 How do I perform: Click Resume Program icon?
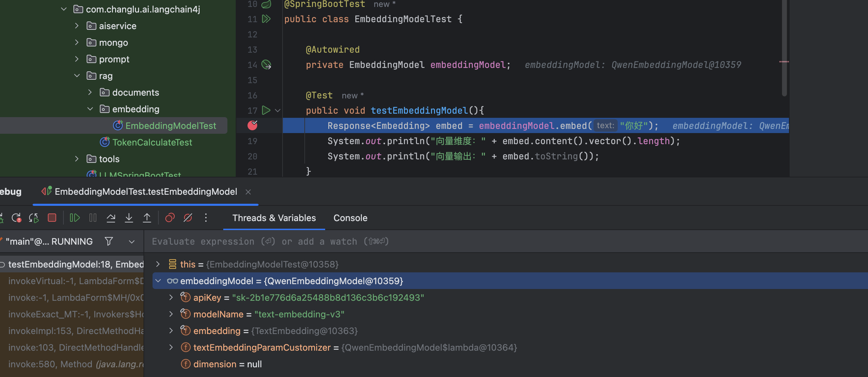coord(75,218)
